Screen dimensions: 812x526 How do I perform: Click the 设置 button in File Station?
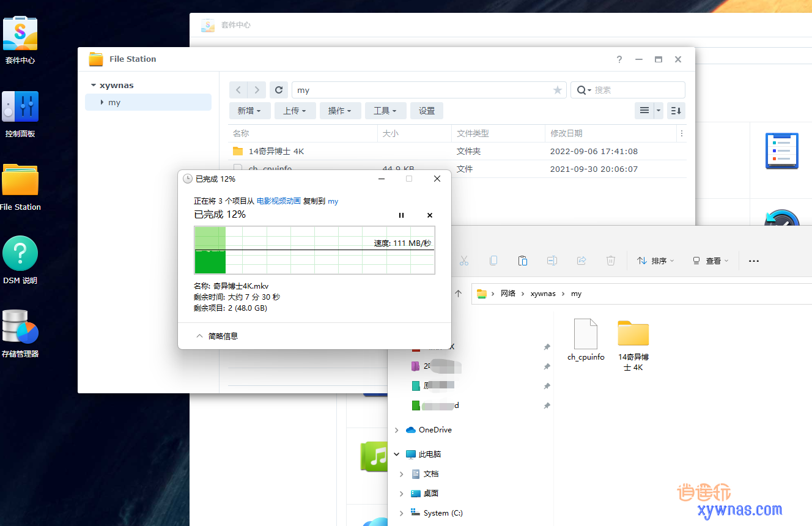pyautogui.click(x=426, y=111)
